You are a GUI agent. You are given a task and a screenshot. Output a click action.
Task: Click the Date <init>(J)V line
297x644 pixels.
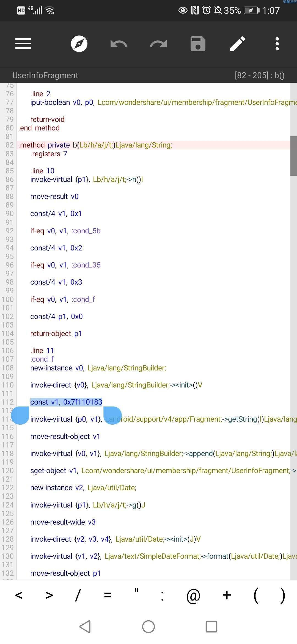pyautogui.click(x=116, y=539)
